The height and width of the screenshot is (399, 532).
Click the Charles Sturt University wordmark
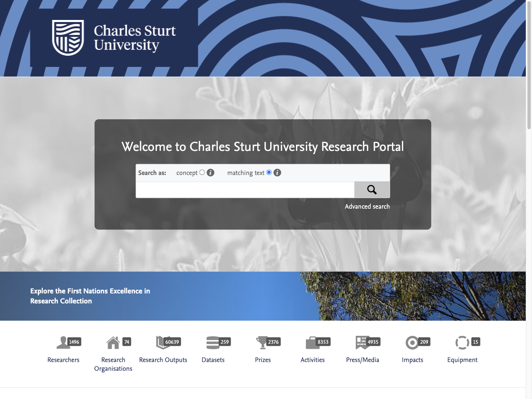tap(135, 38)
